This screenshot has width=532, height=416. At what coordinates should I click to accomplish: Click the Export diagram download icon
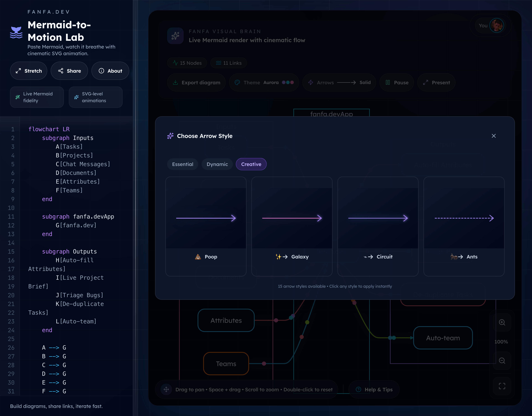(x=175, y=82)
